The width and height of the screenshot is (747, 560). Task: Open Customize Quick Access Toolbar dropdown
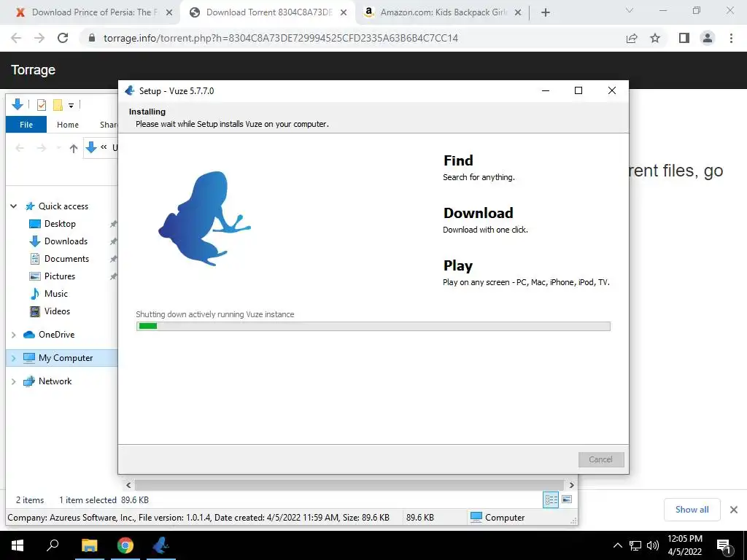click(x=71, y=105)
